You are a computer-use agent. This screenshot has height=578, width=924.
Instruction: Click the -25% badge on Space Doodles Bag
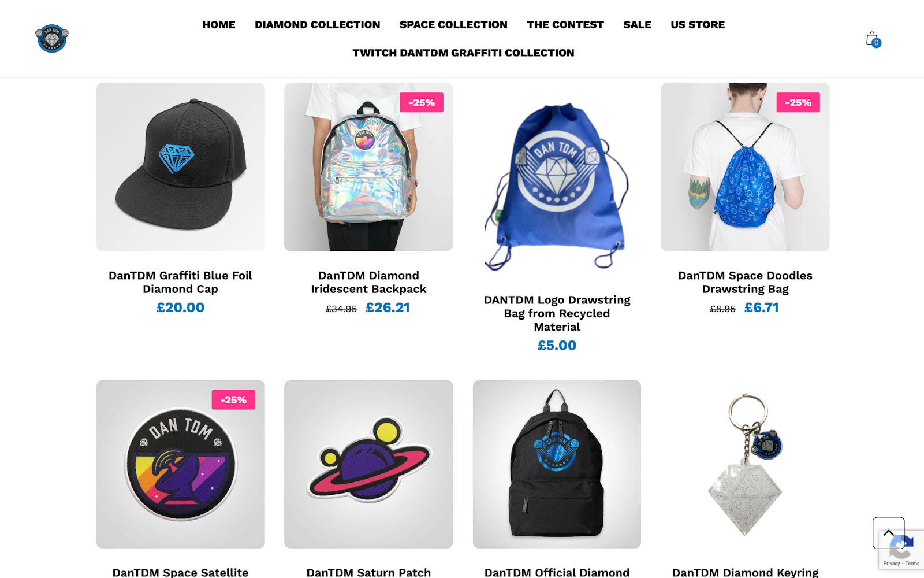coord(798,102)
